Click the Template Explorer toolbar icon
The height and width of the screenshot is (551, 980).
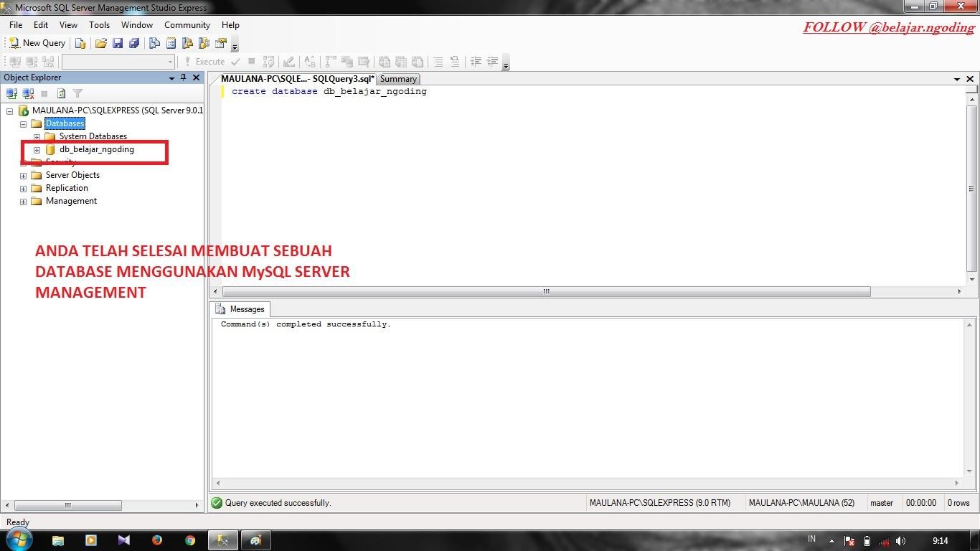pos(204,43)
